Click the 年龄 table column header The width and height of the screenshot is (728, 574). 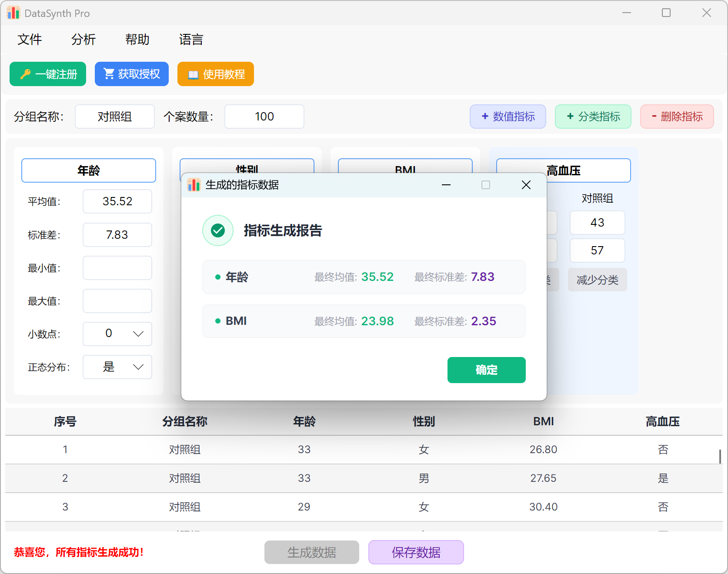point(304,421)
